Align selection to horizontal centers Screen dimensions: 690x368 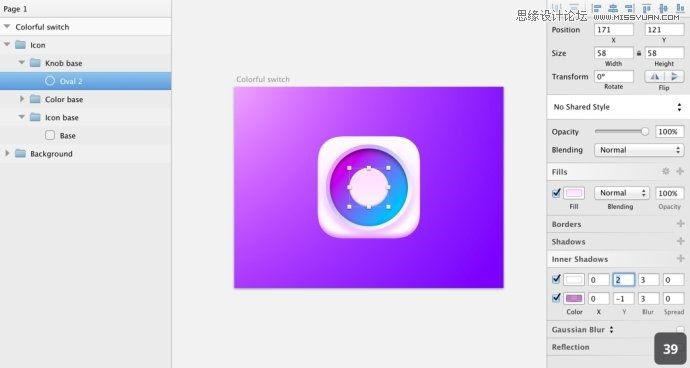[613, 7]
